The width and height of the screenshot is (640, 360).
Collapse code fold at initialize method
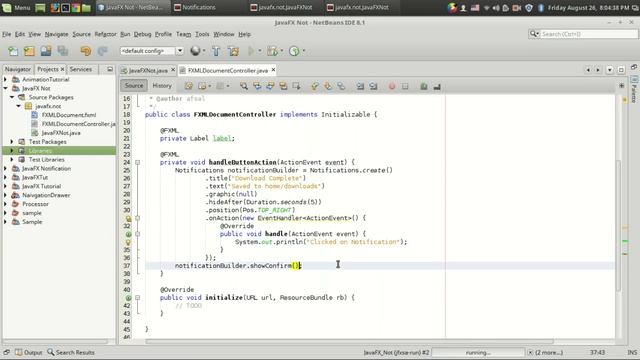tap(138, 298)
